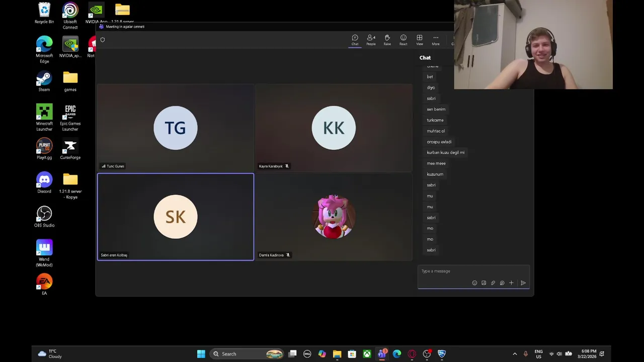The image size is (644, 362).
Task: Select the Tunc Gunes participant tile
Action: coord(176,128)
